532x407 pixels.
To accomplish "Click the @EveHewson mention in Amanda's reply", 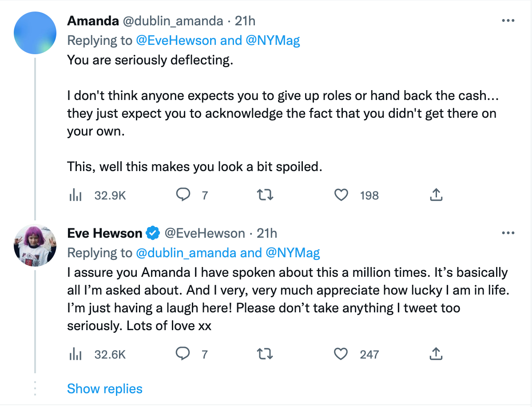I will pyautogui.click(x=176, y=41).
